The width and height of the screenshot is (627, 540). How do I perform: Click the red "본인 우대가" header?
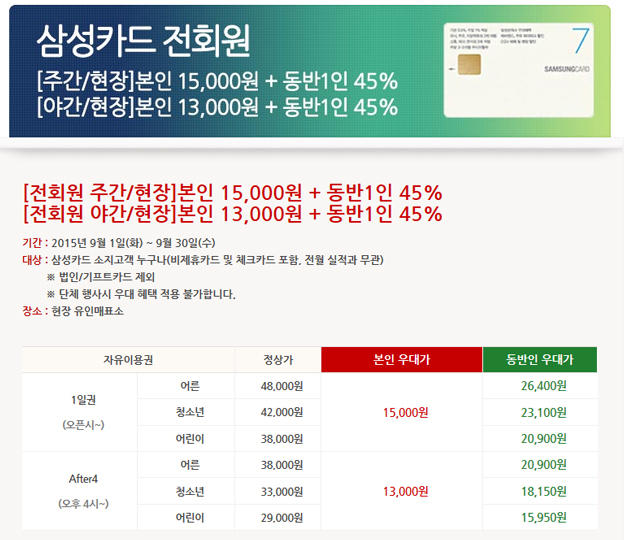[x=401, y=359]
